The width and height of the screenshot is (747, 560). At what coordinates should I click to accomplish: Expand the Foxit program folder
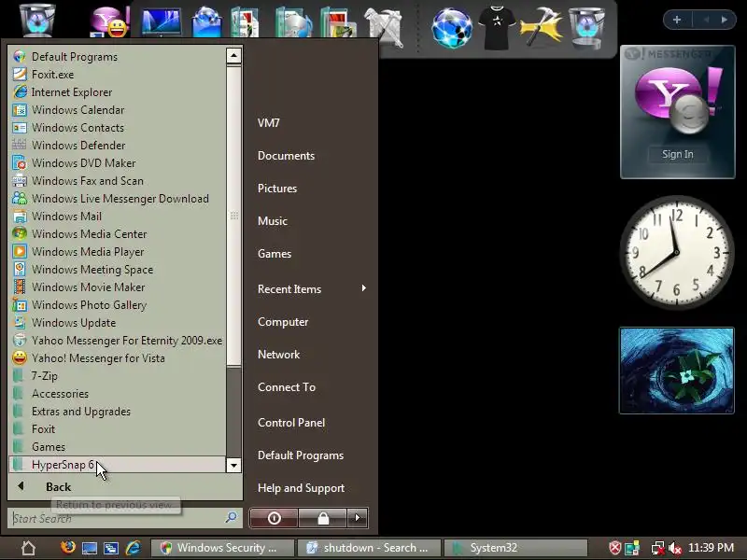(x=117, y=429)
